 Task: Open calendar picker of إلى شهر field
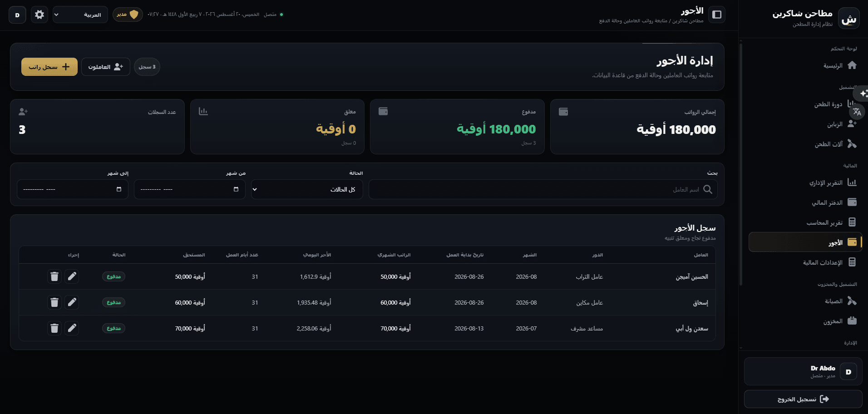[119, 189]
